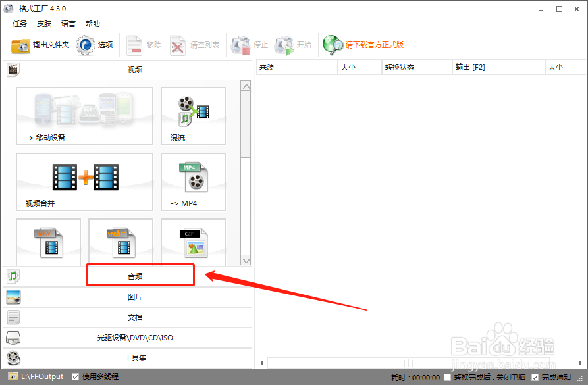Click the 移动设备 mobile device converter
The image size is (588, 385).
tap(84, 116)
